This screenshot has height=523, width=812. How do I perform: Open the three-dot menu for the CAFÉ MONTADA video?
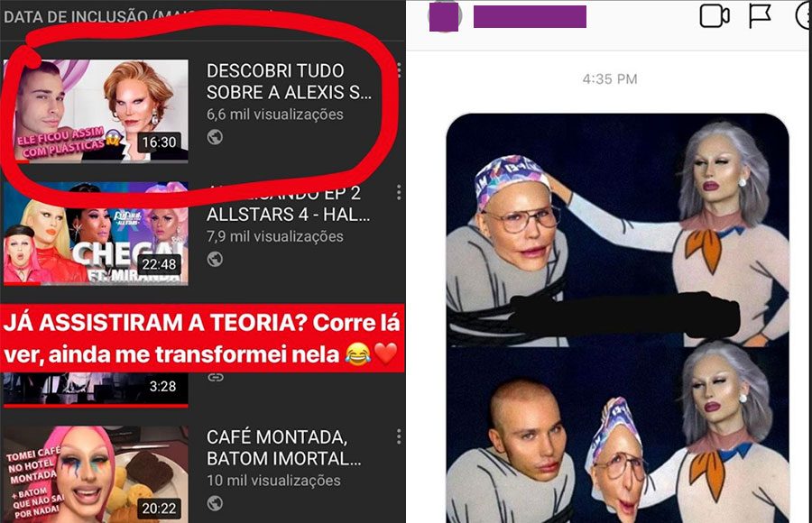coord(399,437)
